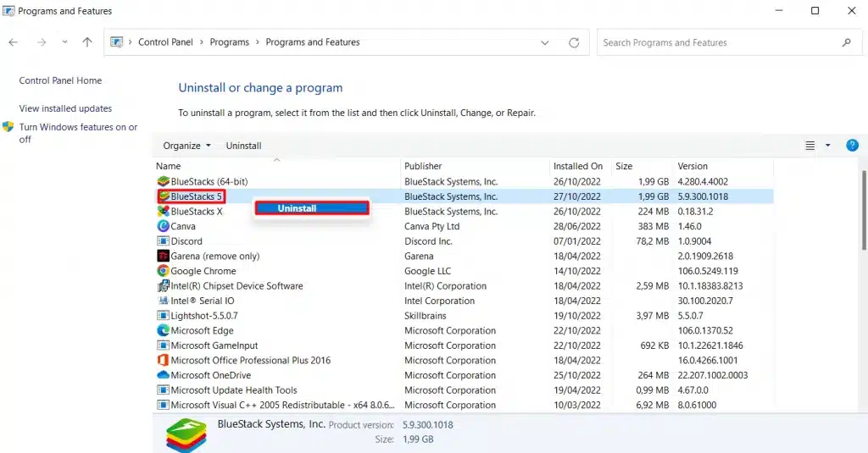
Task: Click the Microsoft Edge program icon
Action: click(x=163, y=331)
